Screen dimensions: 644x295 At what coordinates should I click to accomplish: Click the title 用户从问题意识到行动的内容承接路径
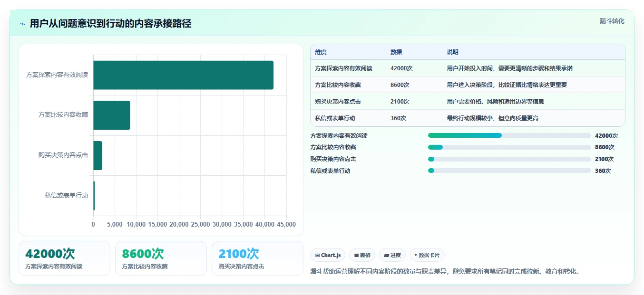click(x=110, y=24)
